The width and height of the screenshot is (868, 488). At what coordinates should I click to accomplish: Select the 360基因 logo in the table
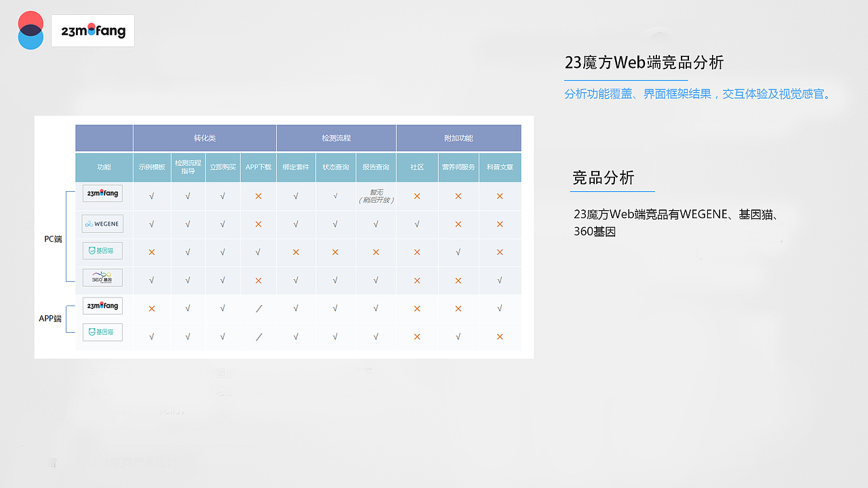[102, 278]
